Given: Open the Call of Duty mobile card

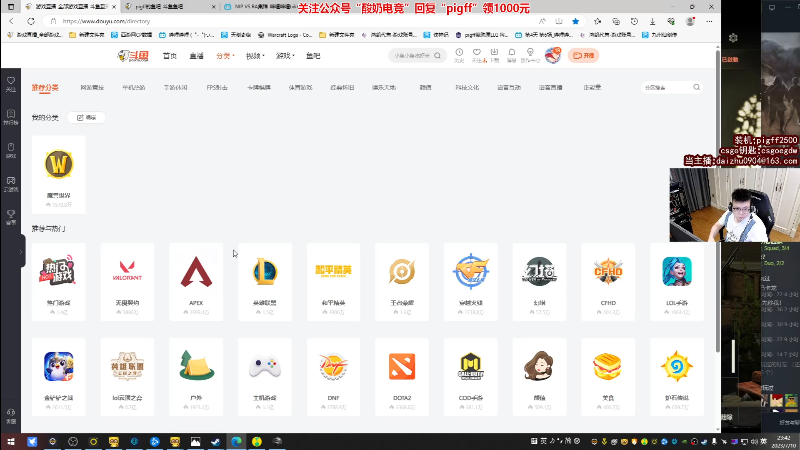Looking at the screenshot, I should coord(471,377).
